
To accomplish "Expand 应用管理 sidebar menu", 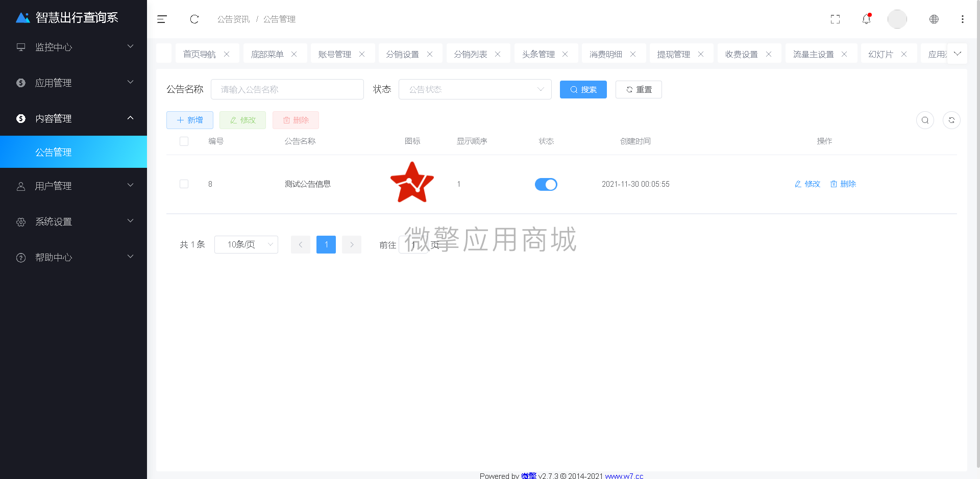I will (73, 83).
